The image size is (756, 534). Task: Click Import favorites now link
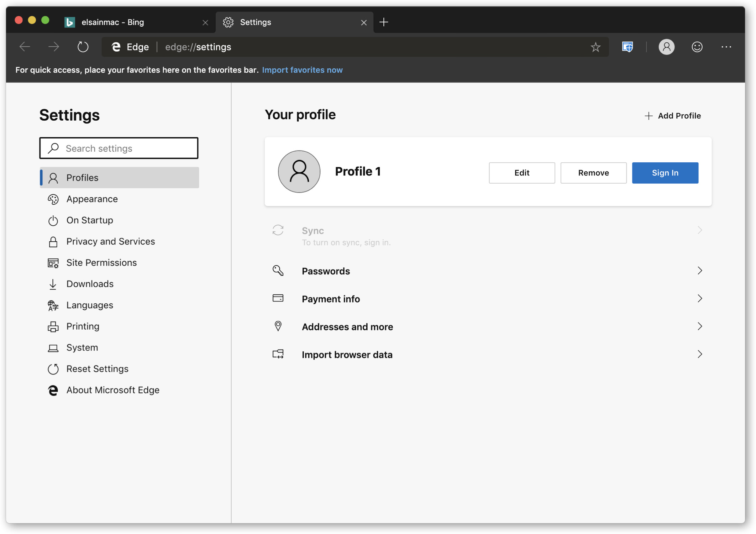click(302, 70)
